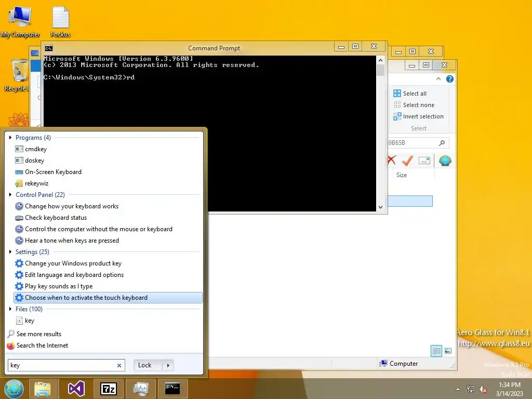
Task: Open the system monitor taskbar icon
Action: 140,389
